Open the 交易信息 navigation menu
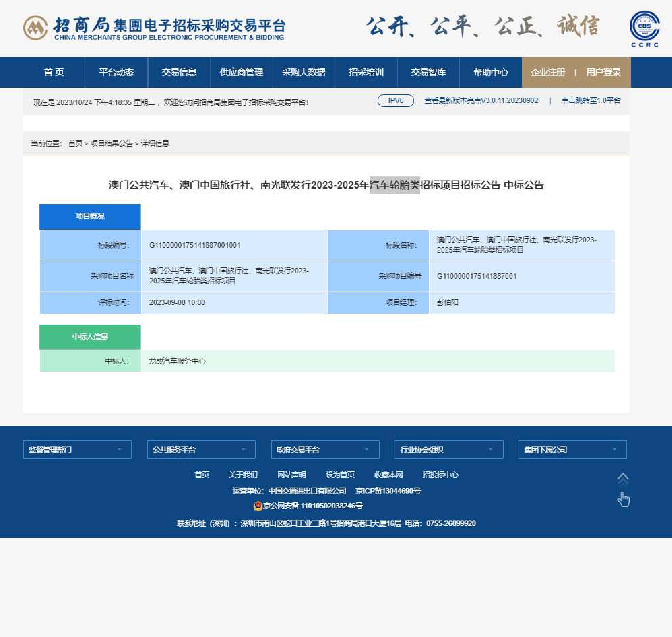This screenshot has height=637, width=672. (x=179, y=72)
